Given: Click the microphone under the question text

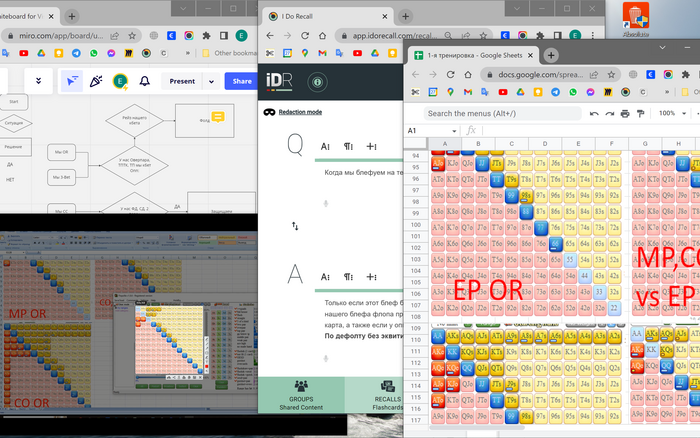Looking at the screenshot, I should tap(326, 204).
